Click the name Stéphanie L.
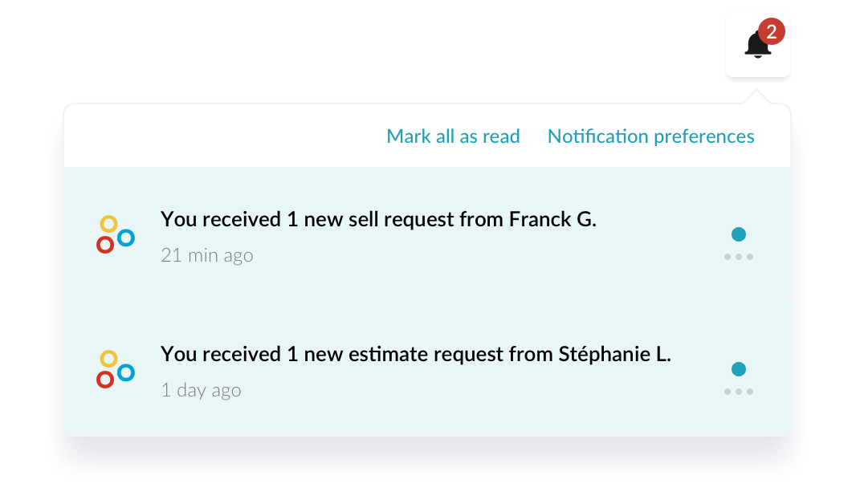Image resolution: width=856 pixels, height=504 pixels. 614,354
